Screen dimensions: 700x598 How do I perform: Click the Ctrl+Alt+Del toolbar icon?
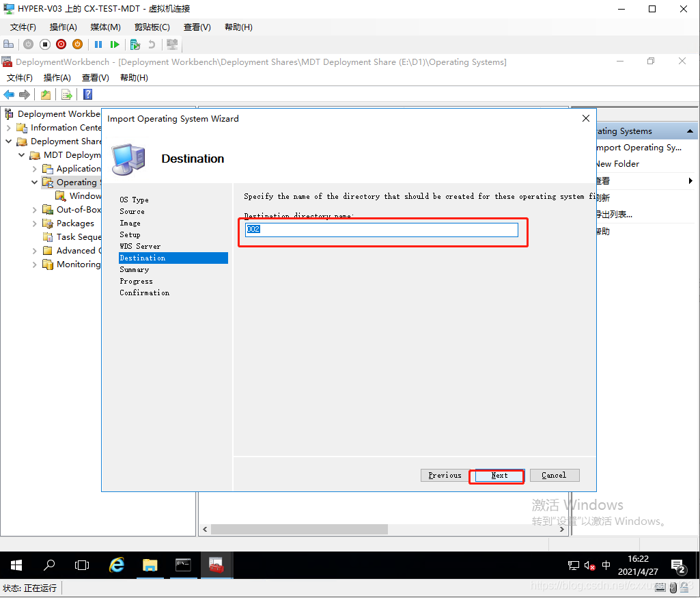[8, 44]
